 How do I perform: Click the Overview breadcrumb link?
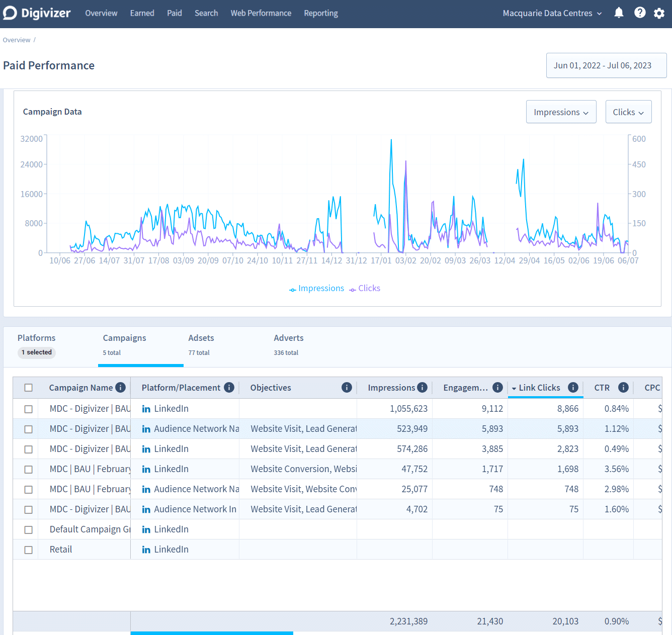(x=17, y=40)
